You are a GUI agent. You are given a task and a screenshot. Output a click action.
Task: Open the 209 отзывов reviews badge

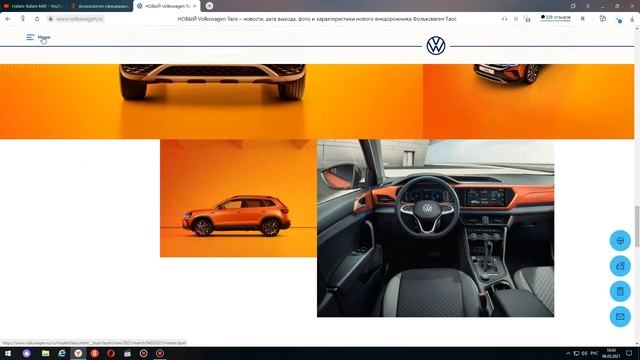tap(556, 18)
